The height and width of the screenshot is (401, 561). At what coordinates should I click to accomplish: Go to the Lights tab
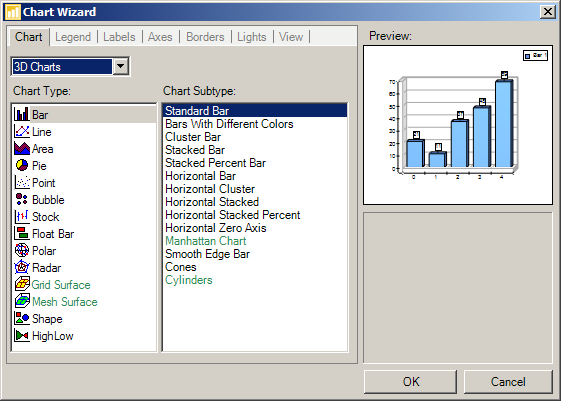pyautogui.click(x=252, y=37)
